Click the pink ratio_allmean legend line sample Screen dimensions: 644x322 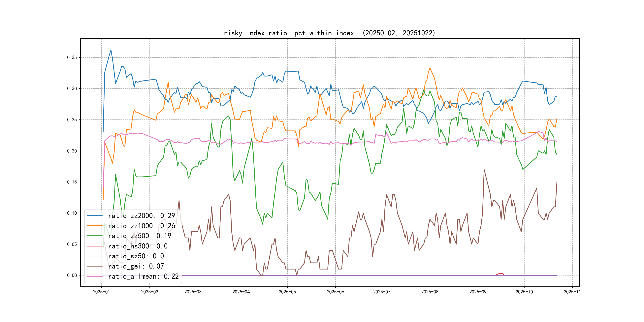pos(94,276)
